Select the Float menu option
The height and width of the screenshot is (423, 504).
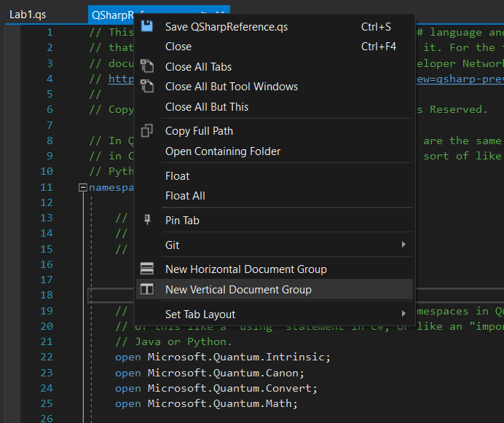177,176
